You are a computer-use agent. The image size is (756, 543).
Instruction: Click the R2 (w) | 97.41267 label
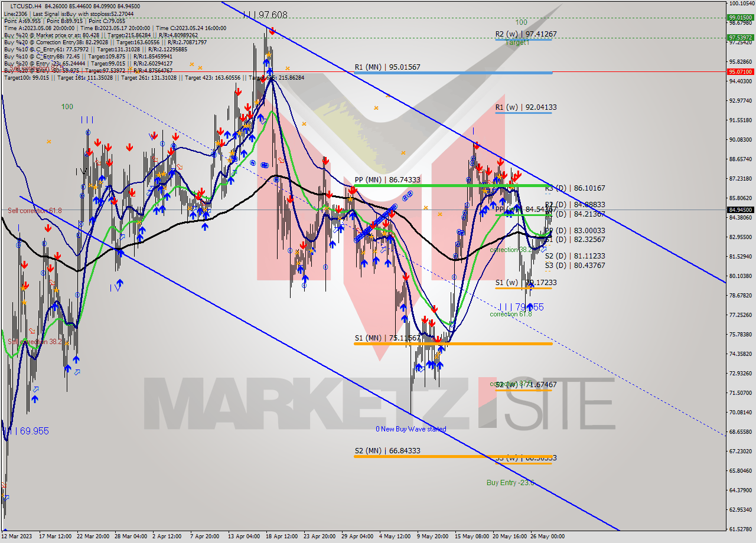tap(526, 35)
